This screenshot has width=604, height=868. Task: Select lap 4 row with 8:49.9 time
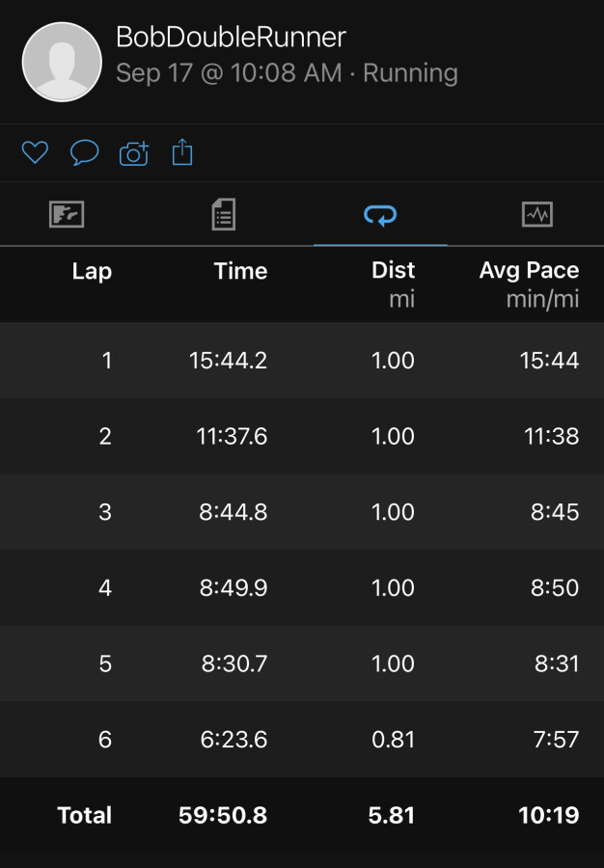pyautogui.click(x=302, y=588)
